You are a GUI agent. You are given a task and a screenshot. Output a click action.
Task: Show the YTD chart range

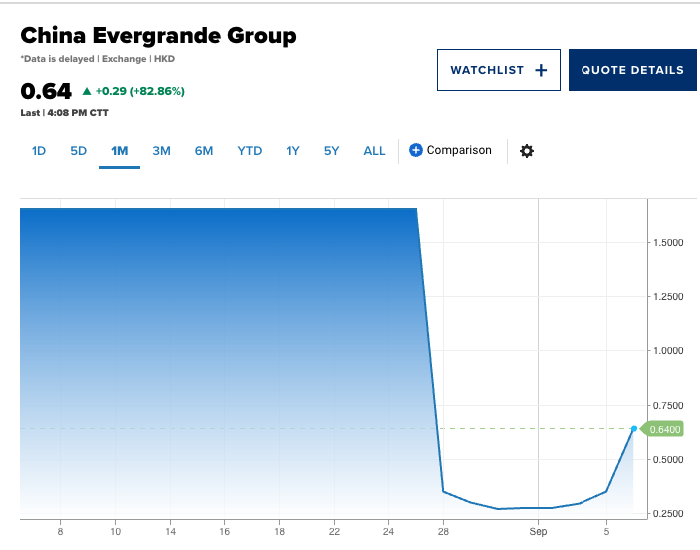tap(250, 151)
